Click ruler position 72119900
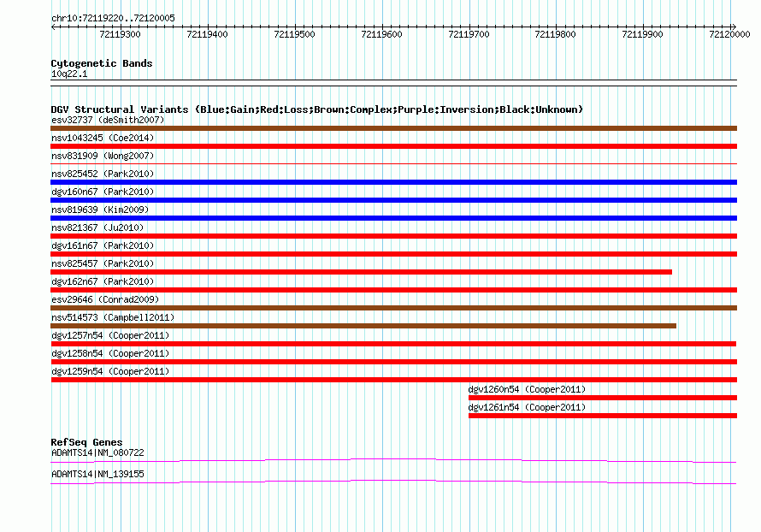Screen dimensions: 761x532 643,34
